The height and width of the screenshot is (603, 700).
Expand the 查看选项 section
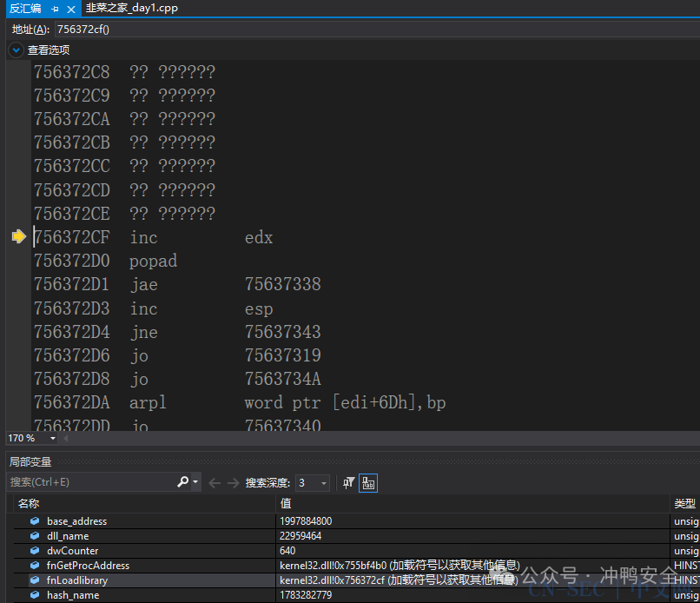click(x=17, y=50)
